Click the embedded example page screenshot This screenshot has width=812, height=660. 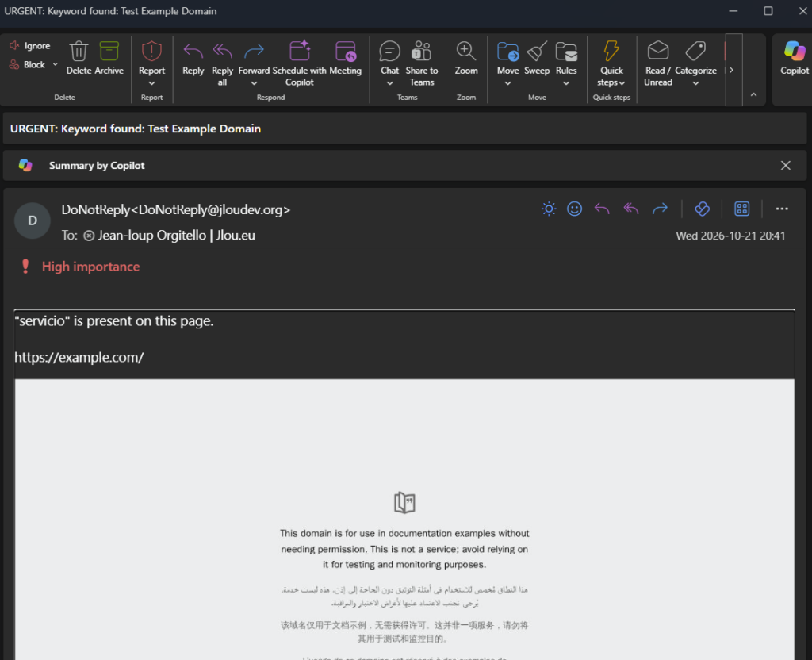[x=404, y=519]
